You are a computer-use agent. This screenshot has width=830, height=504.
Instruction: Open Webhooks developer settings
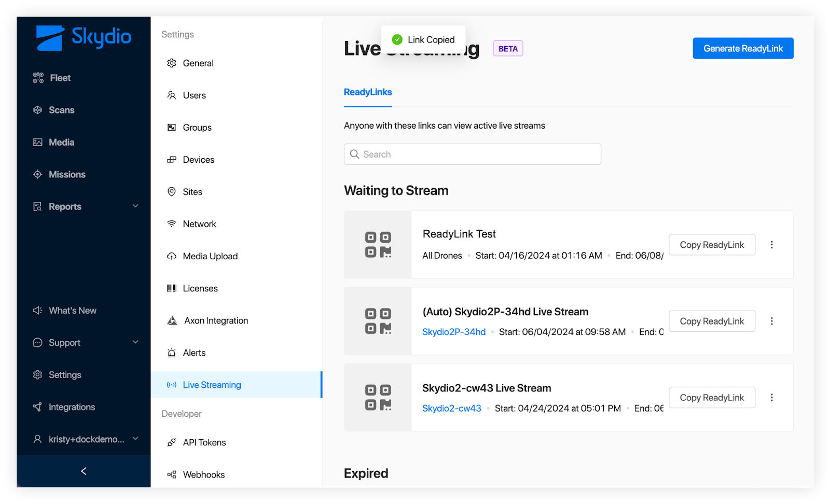[203, 474]
